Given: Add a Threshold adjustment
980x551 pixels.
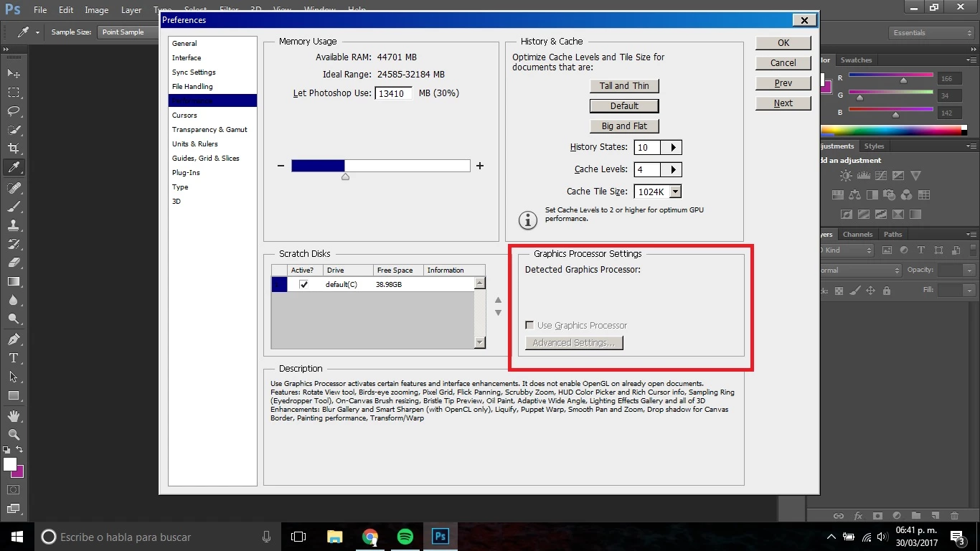Looking at the screenshot, I should [881, 214].
